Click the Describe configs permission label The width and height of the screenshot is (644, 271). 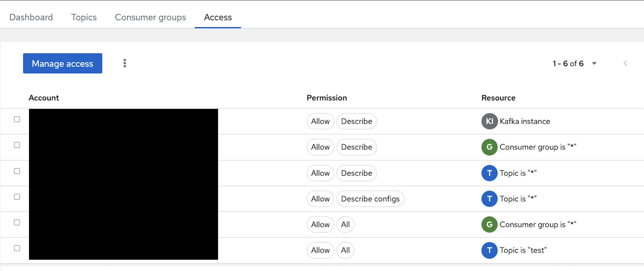(x=370, y=199)
